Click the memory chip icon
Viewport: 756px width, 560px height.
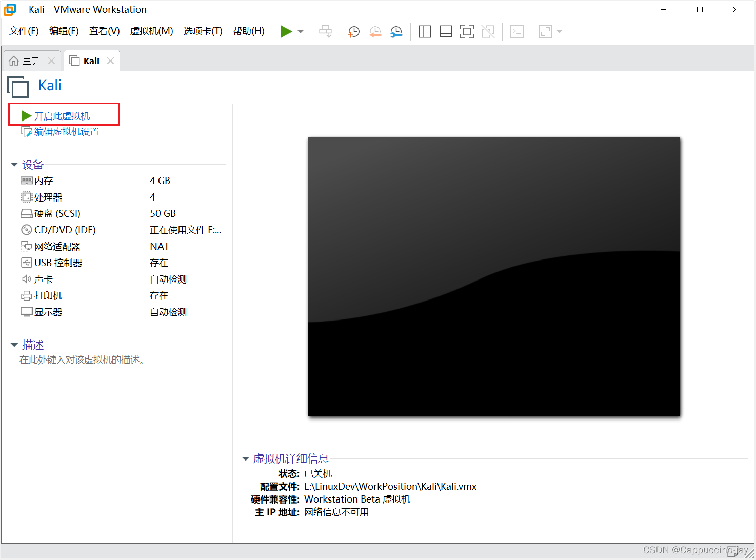27,181
